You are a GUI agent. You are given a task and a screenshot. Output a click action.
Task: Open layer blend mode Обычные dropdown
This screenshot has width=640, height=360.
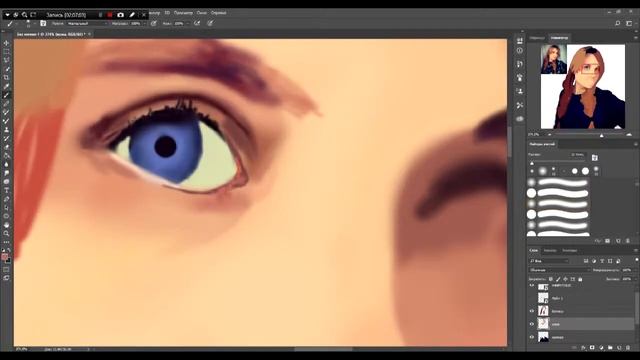[559, 270]
